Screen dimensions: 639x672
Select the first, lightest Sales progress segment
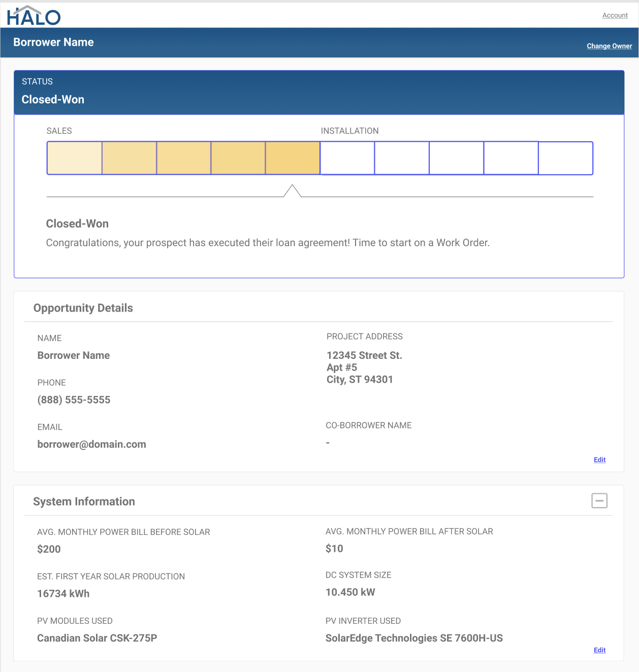[x=75, y=158]
